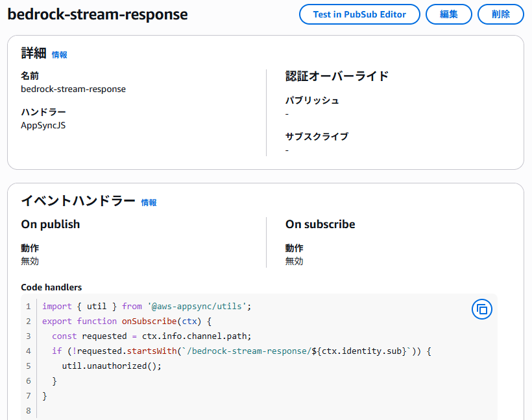
Task: Click the 編集 edit button
Action: (x=448, y=14)
